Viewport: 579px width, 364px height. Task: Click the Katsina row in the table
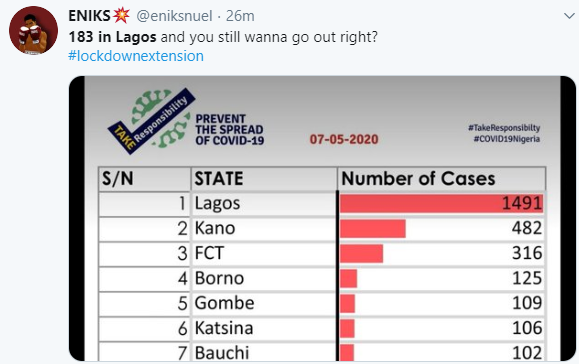coord(322,328)
